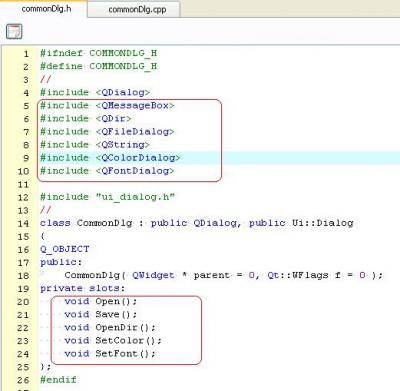Click the editor toolbar icon below the tabs
The image size is (400, 391).
pos(14,32)
